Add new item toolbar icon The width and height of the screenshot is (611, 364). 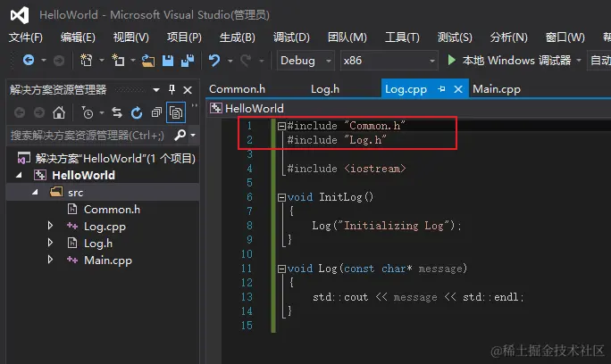[118, 61]
